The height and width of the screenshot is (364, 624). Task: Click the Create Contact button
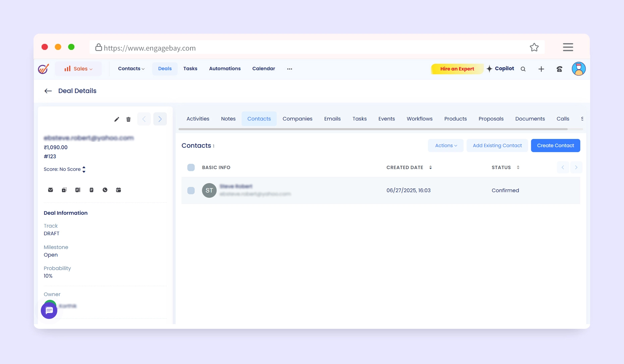555,146
